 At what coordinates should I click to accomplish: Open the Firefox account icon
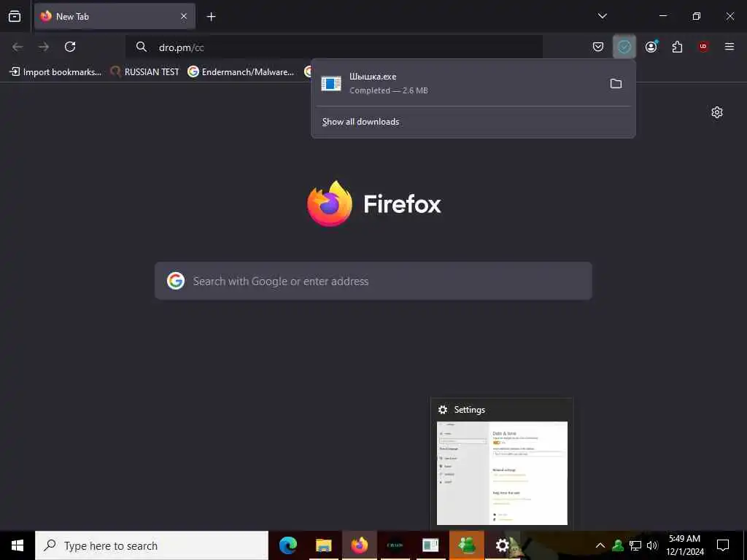651,47
